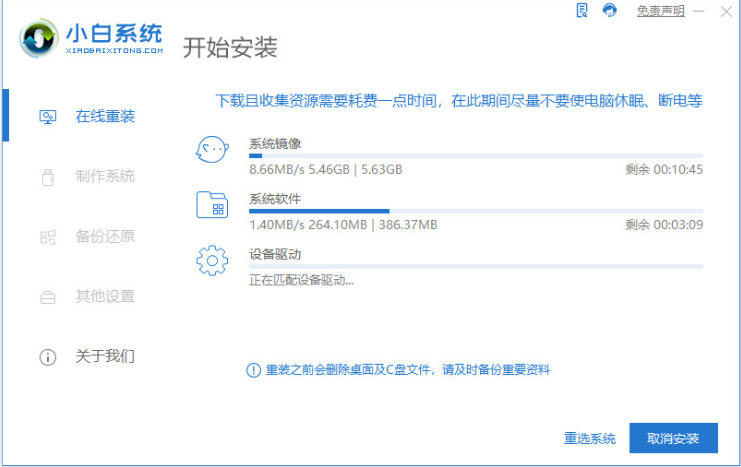Click the 取消安装 button

tap(673, 438)
